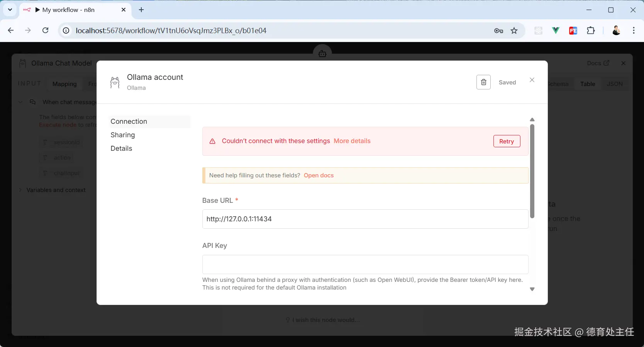This screenshot has height=347, width=644.
Task: Close the Ollama account dialog
Action: pyautogui.click(x=532, y=80)
